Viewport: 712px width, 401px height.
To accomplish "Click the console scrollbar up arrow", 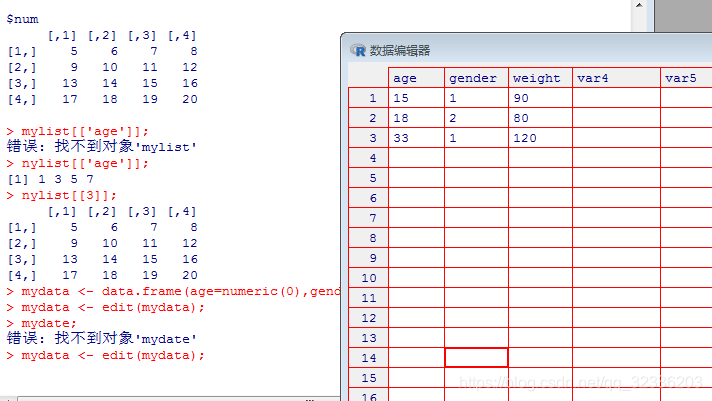I will (x=639, y=5).
